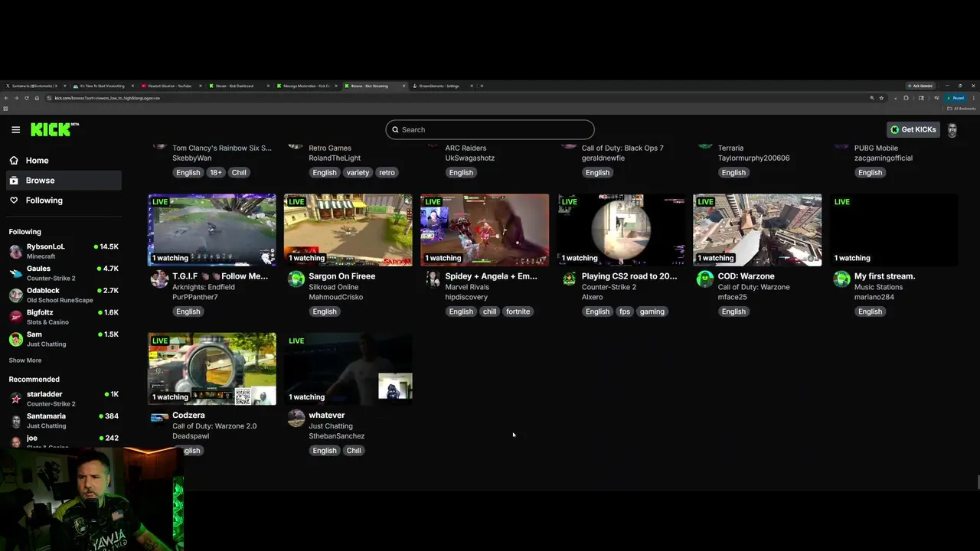The width and height of the screenshot is (980, 551).
Task: Open T.G.I.F Arknights Endfield stream thumbnail
Action: pyautogui.click(x=212, y=230)
